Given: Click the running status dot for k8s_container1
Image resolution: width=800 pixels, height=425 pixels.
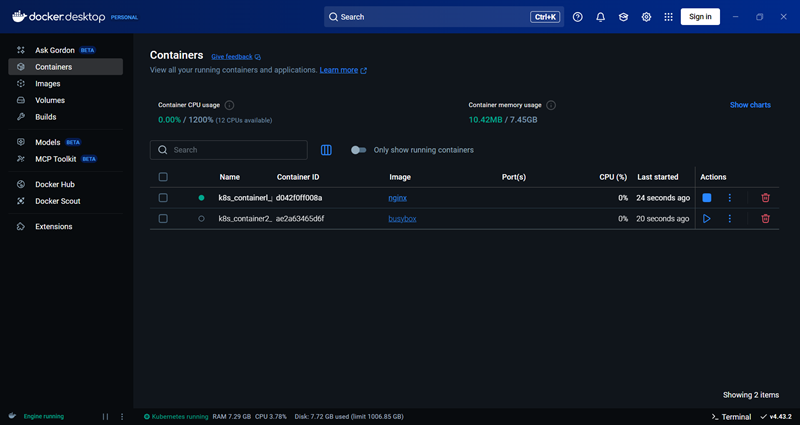Looking at the screenshot, I should 202,198.
